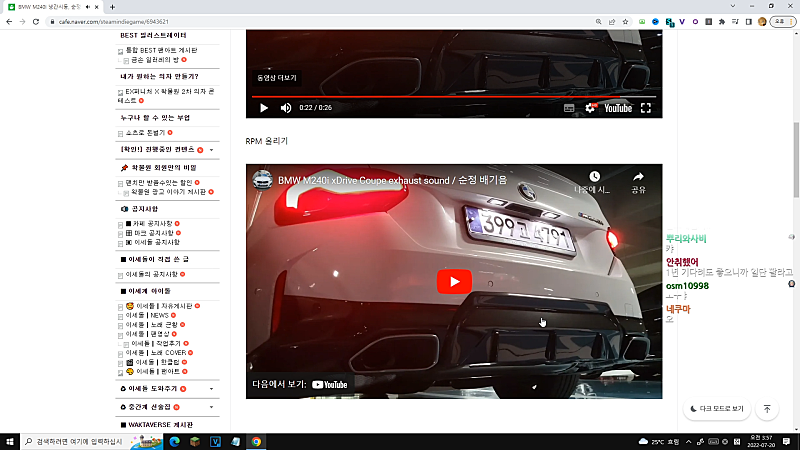Screen dimensions: 800x450
Task: Open the tab search dropdown arrow
Action: coord(733,6)
